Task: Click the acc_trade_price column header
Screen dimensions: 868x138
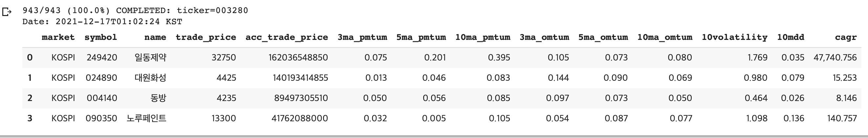Action: tap(286, 37)
